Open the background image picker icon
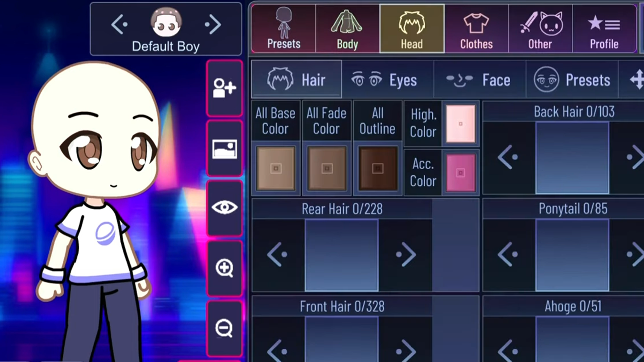This screenshot has width=644, height=362. tap(224, 149)
